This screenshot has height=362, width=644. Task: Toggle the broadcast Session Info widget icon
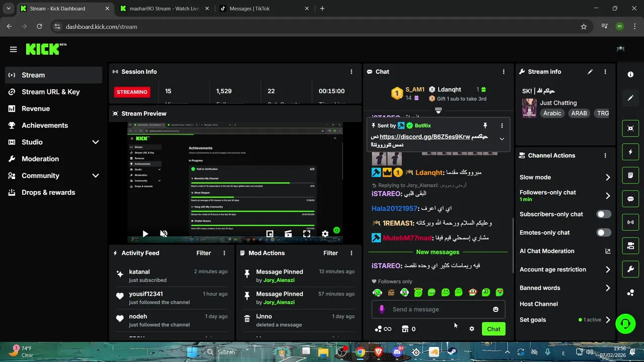(x=630, y=222)
